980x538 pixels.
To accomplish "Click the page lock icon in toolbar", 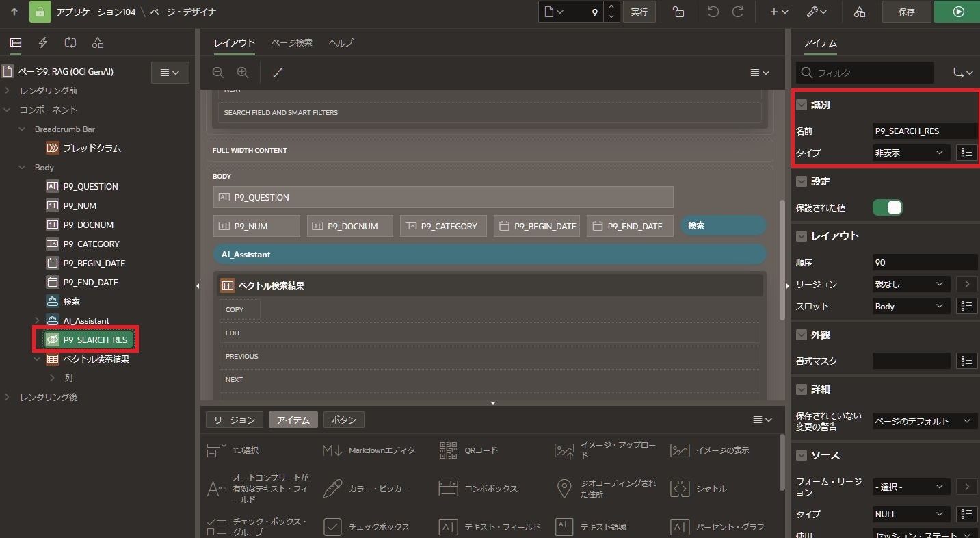I will (678, 12).
